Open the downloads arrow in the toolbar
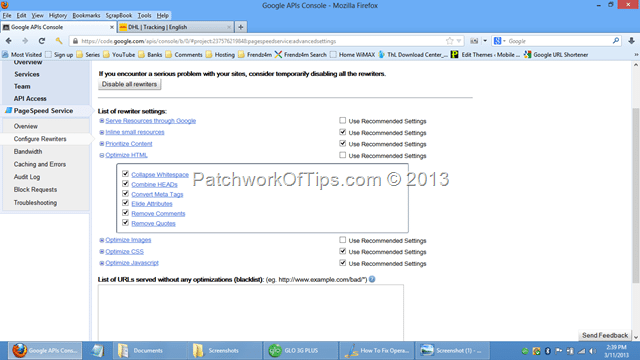Viewport: 640px width, 360px height. pyautogui.click(x=631, y=41)
